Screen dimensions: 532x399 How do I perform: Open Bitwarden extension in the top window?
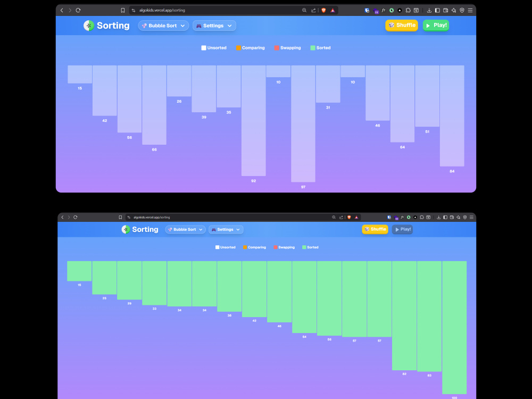click(x=367, y=10)
